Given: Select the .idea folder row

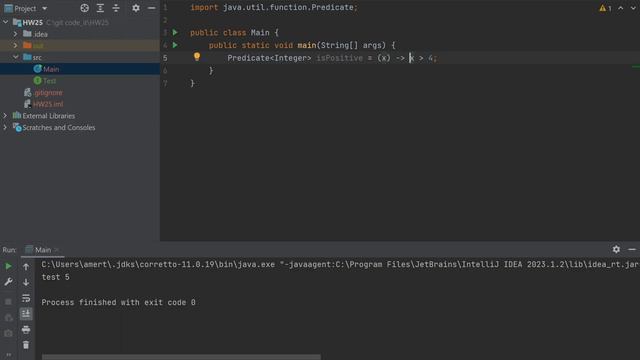Looking at the screenshot, I should coord(80,34).
